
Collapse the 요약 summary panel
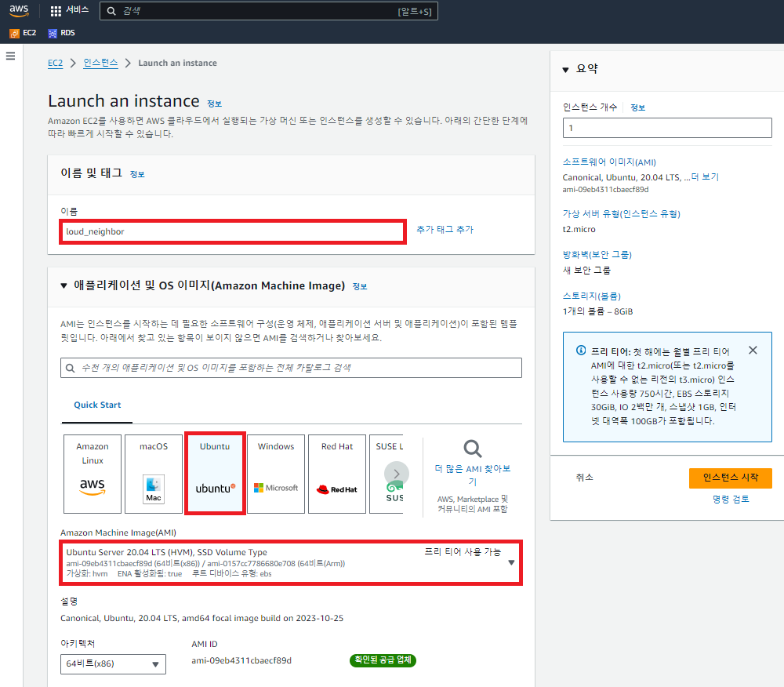pyautogui.click(x=565, y=70)
